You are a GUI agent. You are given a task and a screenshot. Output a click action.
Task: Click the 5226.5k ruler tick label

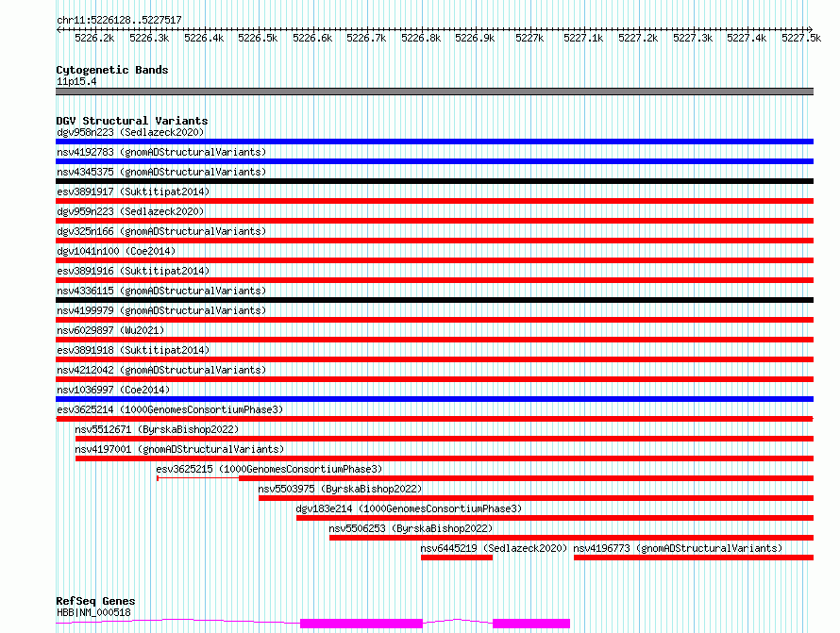[258, 38]
